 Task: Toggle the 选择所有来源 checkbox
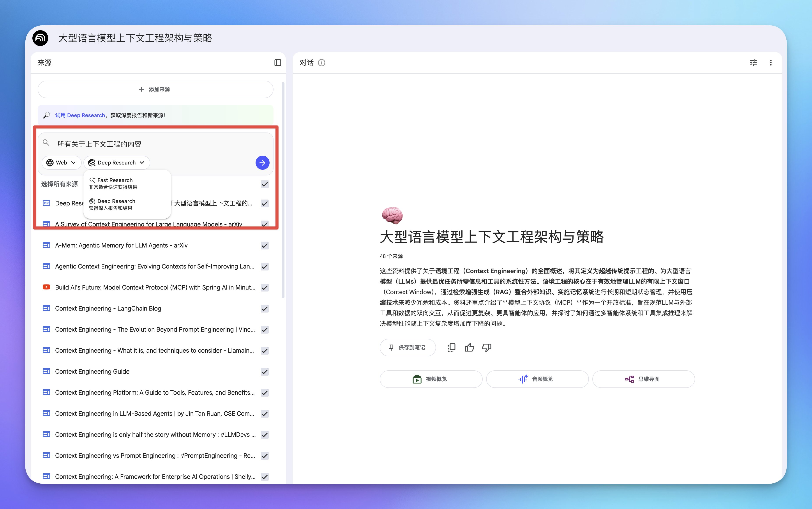[x=265, y=184]
